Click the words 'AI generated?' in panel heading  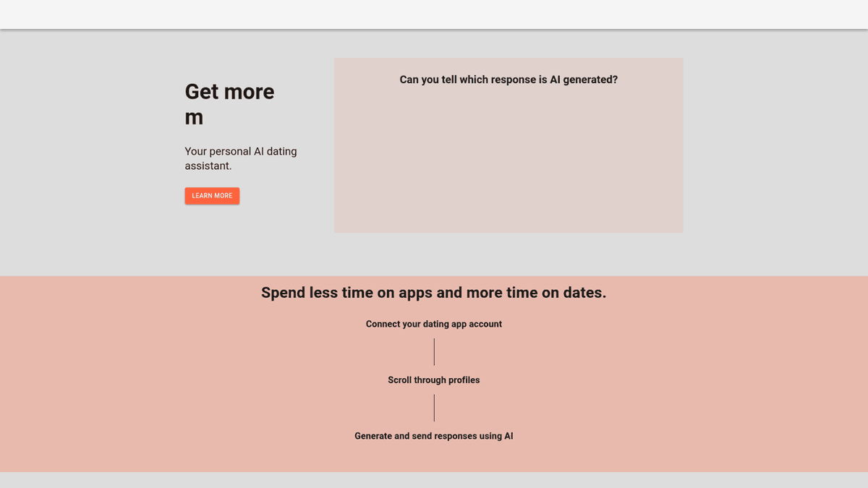tap(584, 80)
